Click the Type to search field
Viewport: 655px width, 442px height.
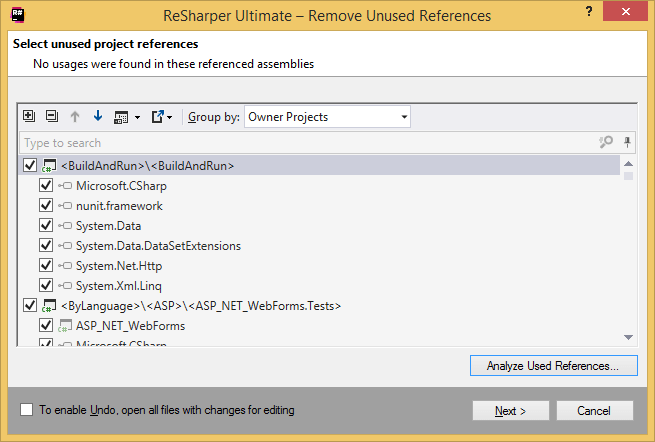tap(300, 143)
